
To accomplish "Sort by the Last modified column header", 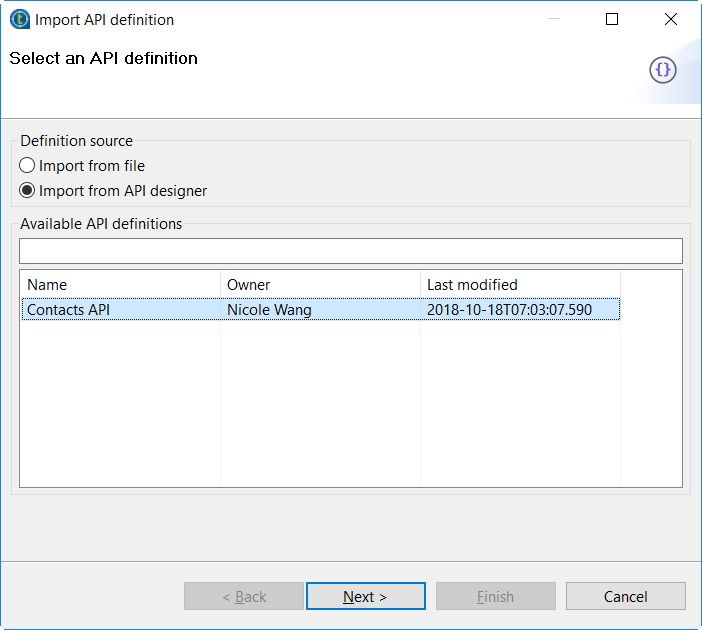I will pyautogui.click(x=520, y=284).
